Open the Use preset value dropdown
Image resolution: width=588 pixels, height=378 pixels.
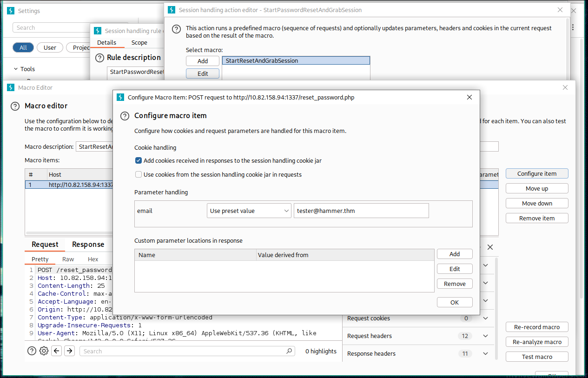coord(249,211)
